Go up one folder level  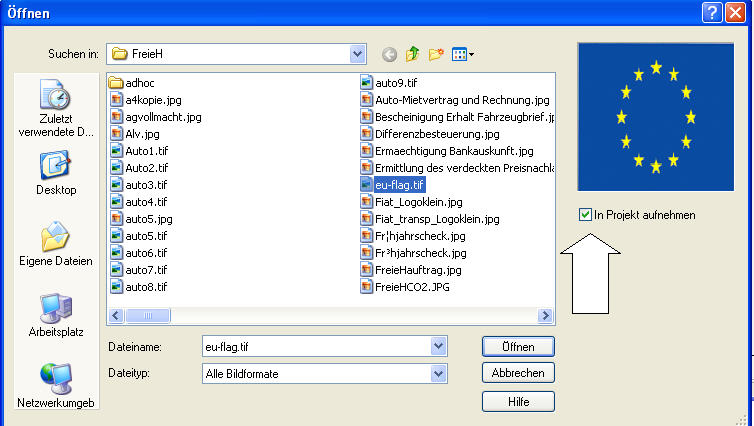[412, 54]
